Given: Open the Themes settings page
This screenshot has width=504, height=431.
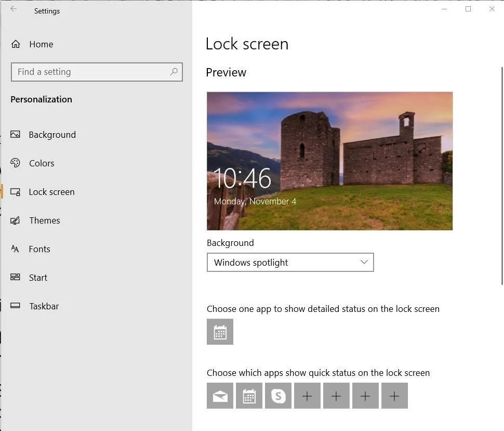Looking at the screenshot, I should (44, 220).
